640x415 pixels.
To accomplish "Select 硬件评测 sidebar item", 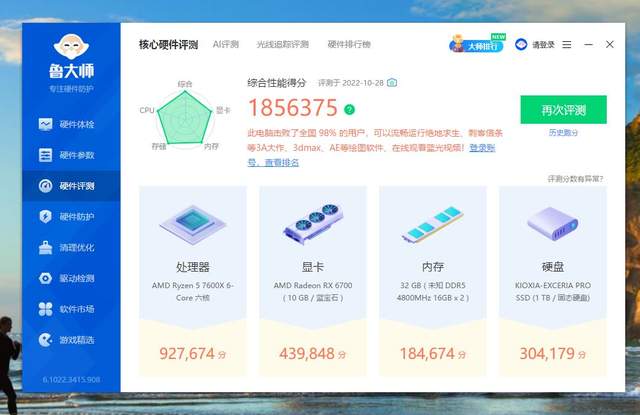I will [x=71, y=186].
